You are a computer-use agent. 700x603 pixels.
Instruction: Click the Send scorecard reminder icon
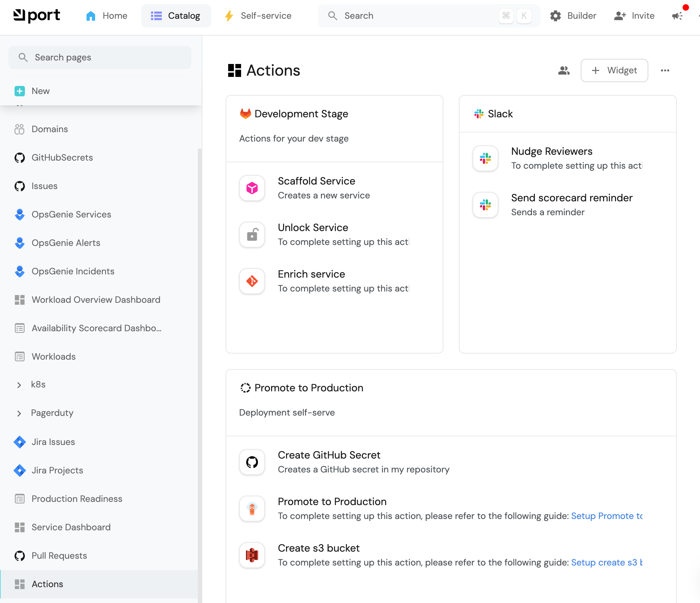485,205
